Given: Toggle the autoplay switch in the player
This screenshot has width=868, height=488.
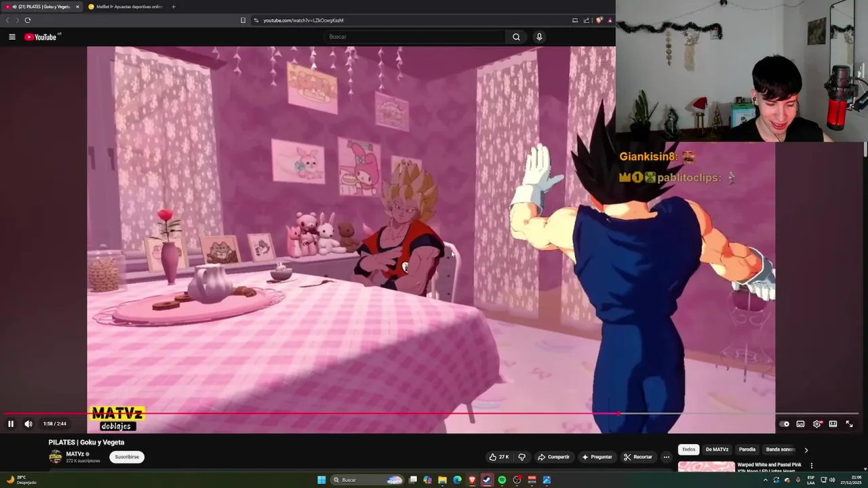Looking at the screenshot, I should coord(784,424).
